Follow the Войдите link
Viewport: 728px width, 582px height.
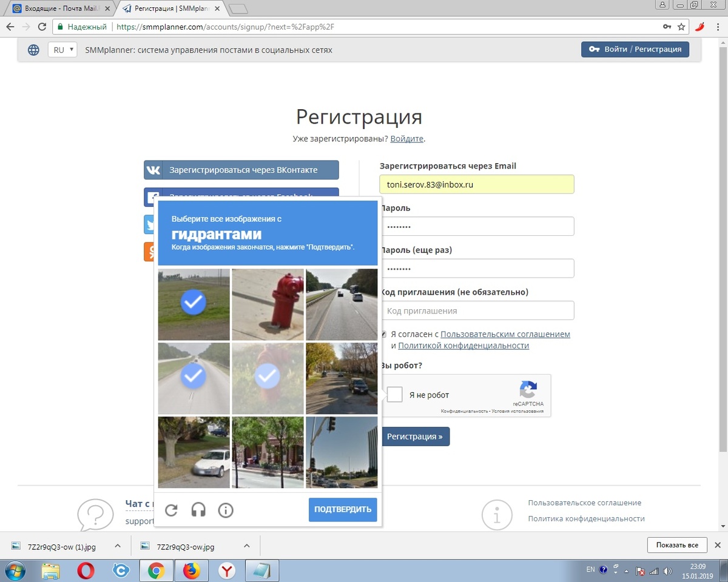tap(406, 139)
